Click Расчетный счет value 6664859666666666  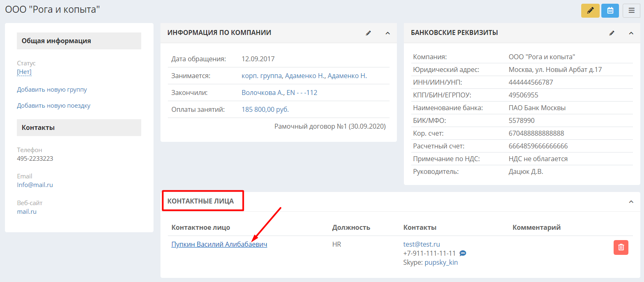coord(538,146)
